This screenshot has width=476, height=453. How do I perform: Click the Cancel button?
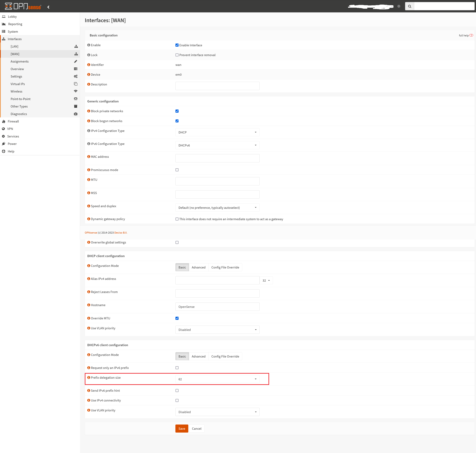pyautogui.click(x=197, y=429)
